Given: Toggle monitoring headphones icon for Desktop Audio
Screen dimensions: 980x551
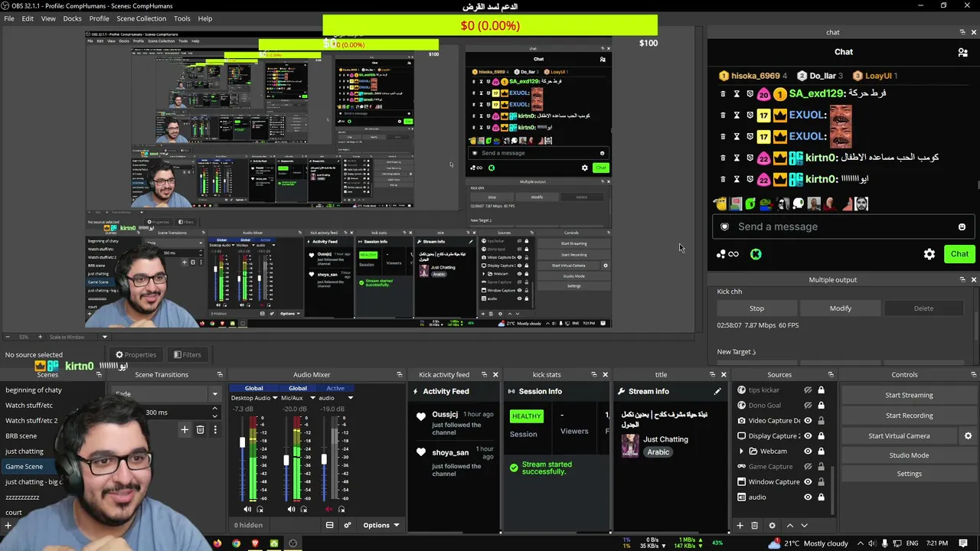Looking at the screenshot, I should click(x=260, y=509).
